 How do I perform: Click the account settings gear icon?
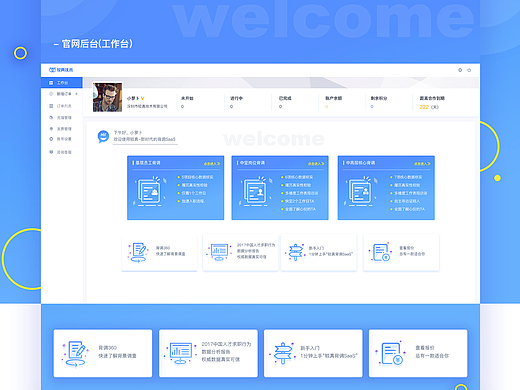tap(51, 139)
